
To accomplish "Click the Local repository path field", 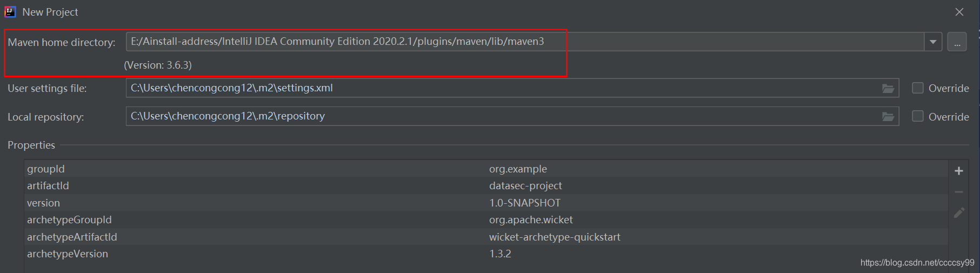I will pos(512,116).
